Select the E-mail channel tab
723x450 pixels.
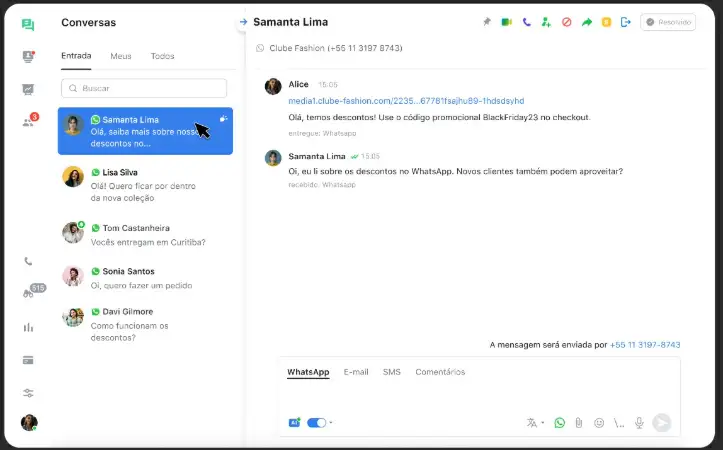(x=356, y=372)
